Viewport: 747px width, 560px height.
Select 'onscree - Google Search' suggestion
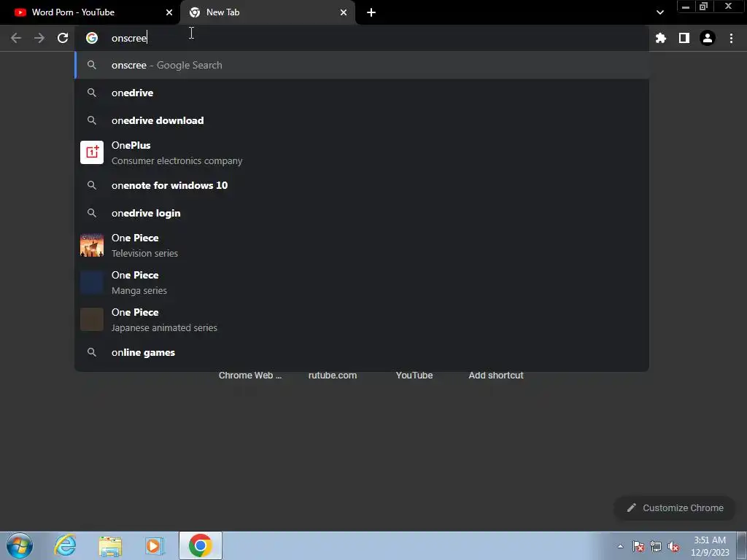[362, 65]
